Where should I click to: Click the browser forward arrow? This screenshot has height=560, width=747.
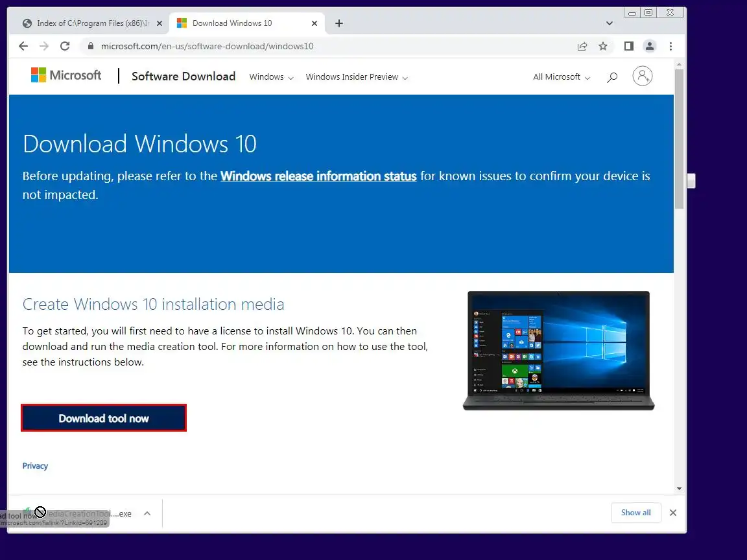(44, 46)
